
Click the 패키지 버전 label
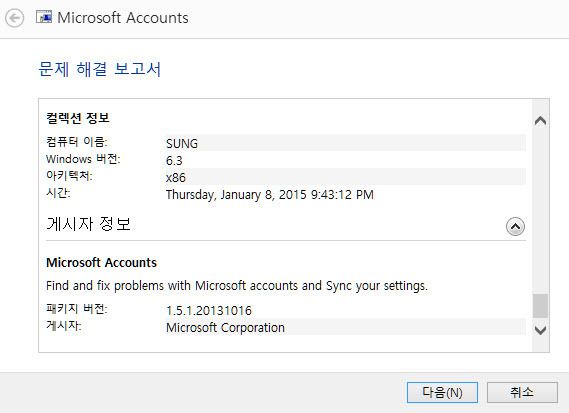77,309
